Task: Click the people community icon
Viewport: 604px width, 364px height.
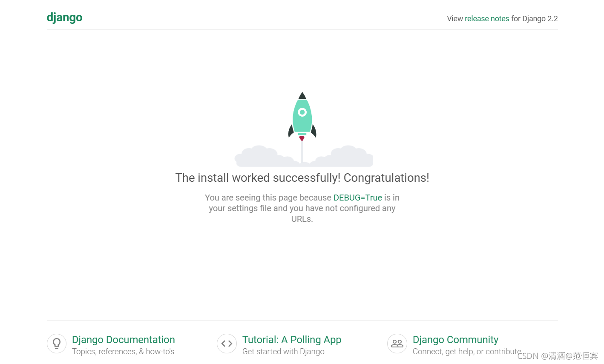Action: (x=397, y=344)
